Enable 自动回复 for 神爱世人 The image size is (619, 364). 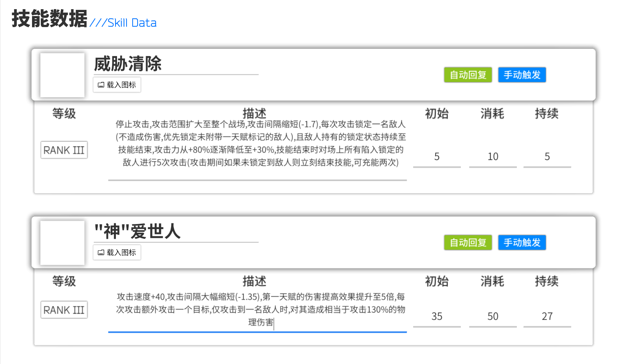(468, 242)
